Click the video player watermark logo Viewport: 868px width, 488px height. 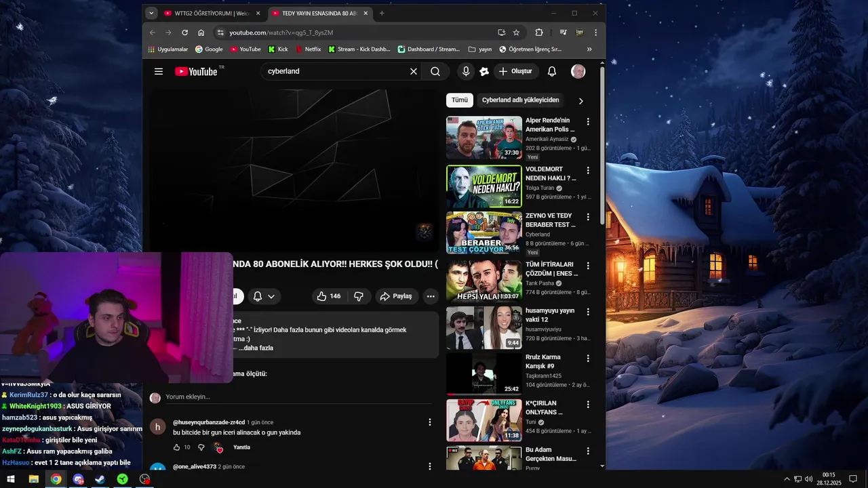(425, 232)
